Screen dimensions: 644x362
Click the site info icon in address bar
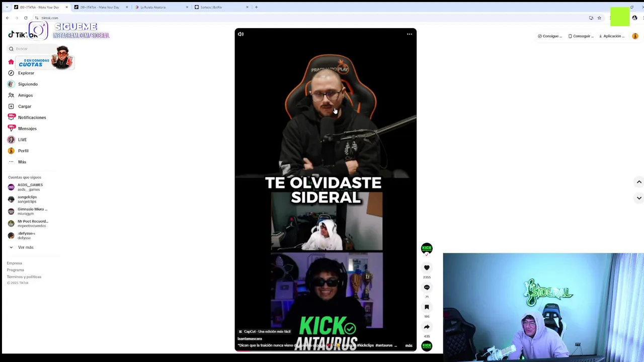(x=37, y=18)
